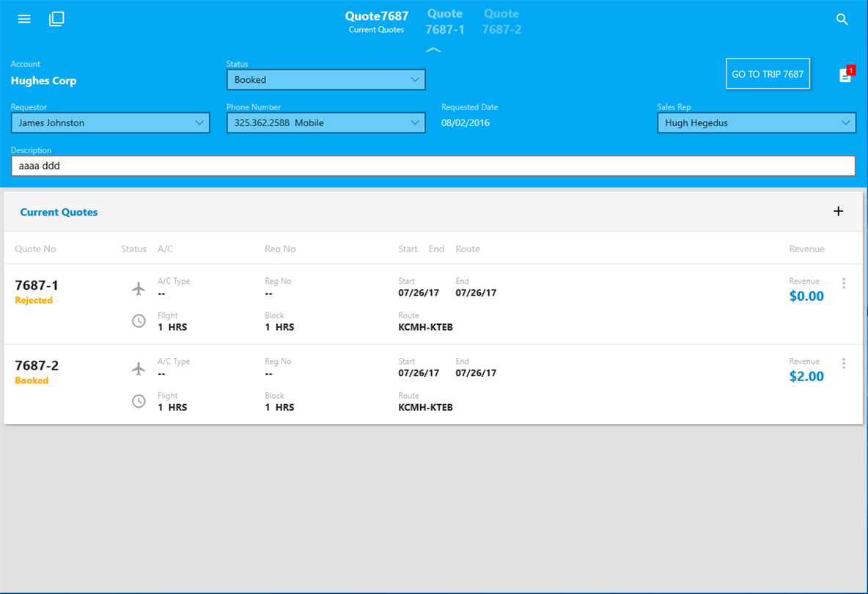Click the A/C column header
868x594 pixels.
click(166, 249)
